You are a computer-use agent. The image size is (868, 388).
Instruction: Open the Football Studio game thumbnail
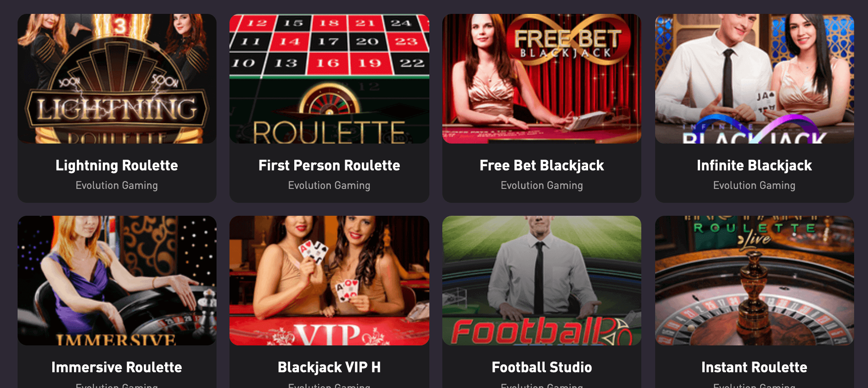(542, 281)
